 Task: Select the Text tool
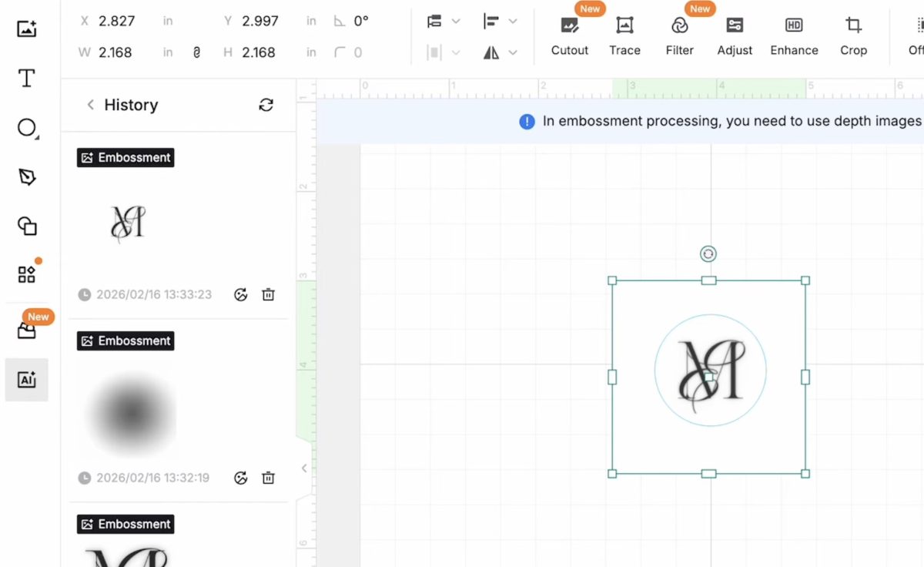coord(27,78)
